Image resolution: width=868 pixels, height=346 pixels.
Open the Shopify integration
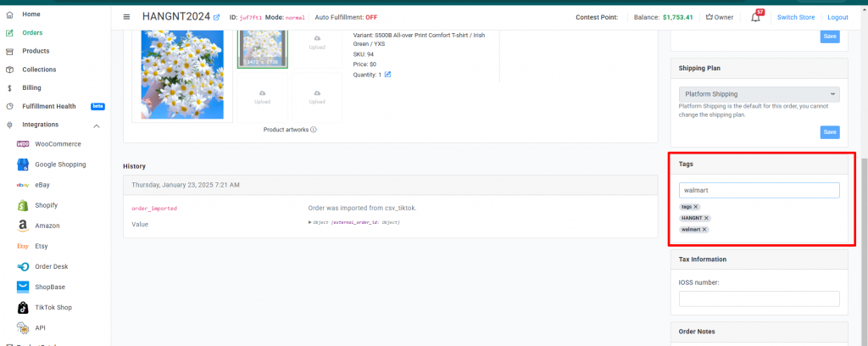46,205
